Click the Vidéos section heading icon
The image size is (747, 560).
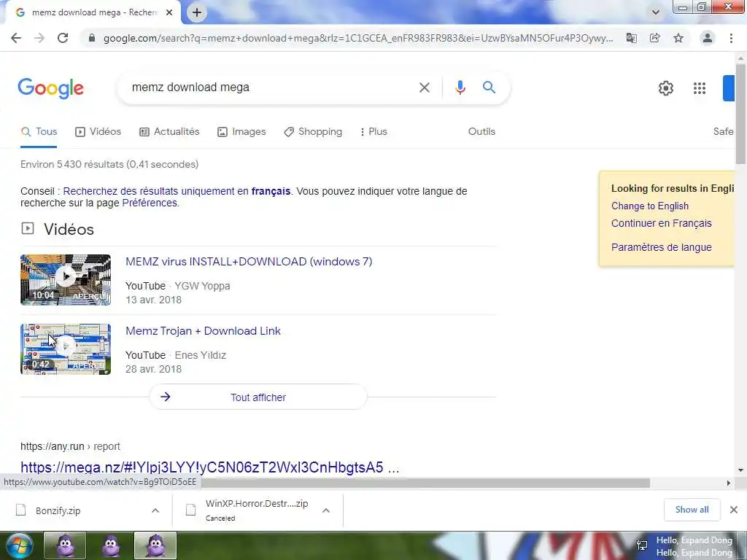coord(28,228)
